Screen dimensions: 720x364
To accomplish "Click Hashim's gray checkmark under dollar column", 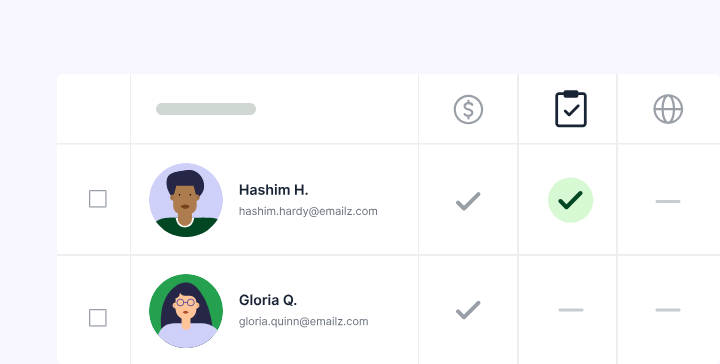I will tap(468, 201).
